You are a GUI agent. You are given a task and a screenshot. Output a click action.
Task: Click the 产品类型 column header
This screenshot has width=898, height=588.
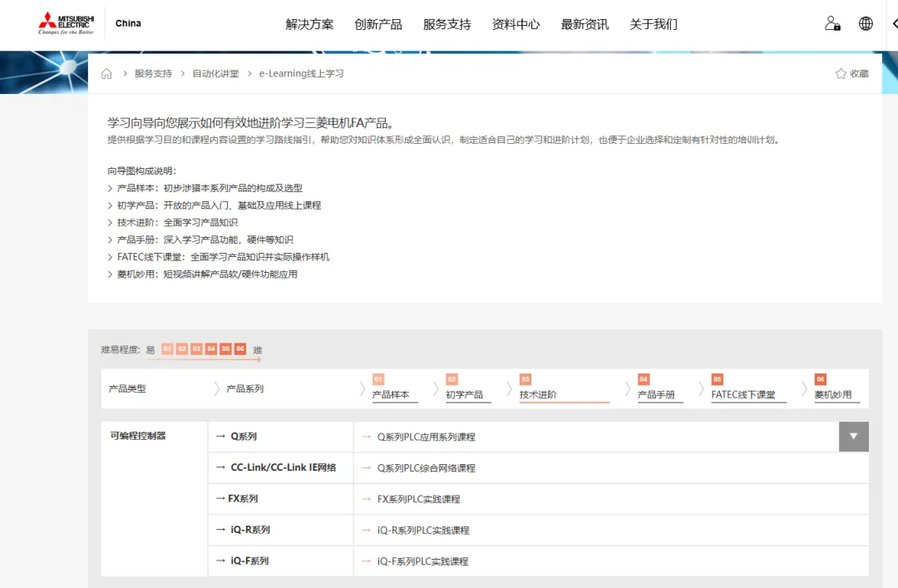click(x=127, y=388)
